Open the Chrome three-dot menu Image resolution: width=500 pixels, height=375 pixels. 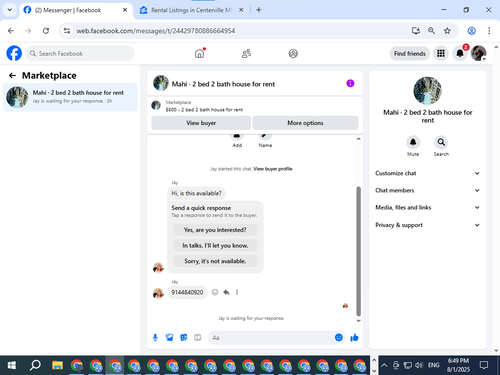[x=489, y=31]
